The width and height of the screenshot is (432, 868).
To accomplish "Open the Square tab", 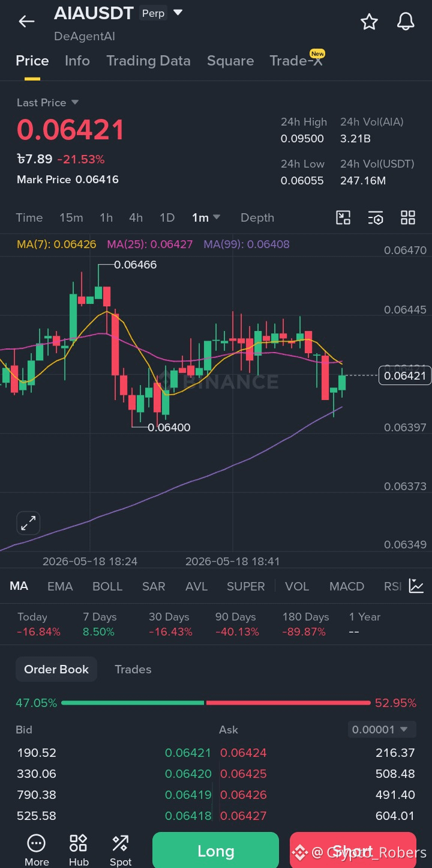I will click(x=230, y=61).
